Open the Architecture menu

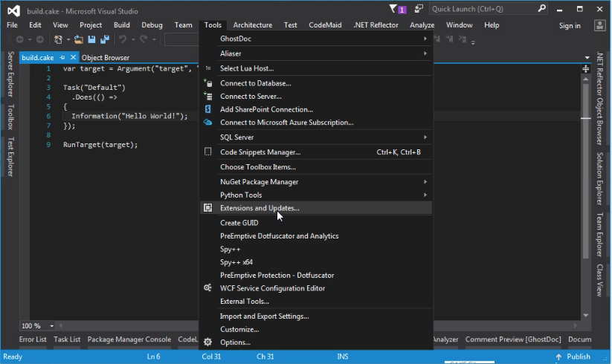tap(253, 25)
